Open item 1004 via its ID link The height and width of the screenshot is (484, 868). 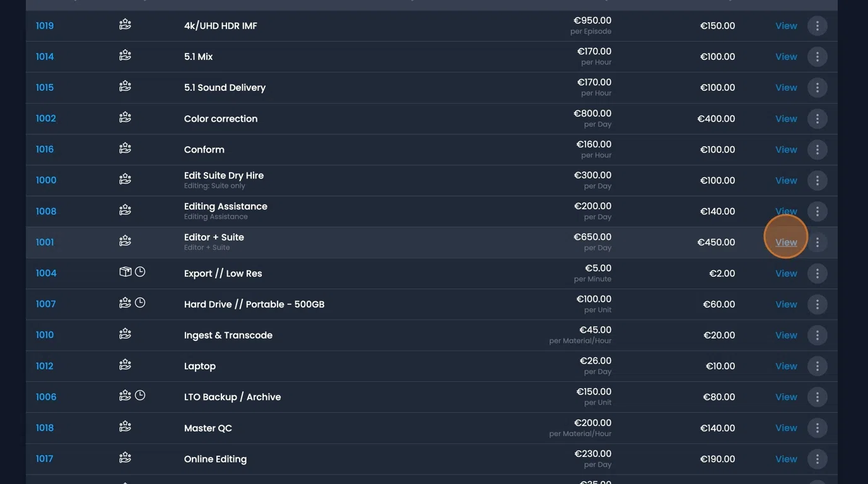tap(46, 273)
